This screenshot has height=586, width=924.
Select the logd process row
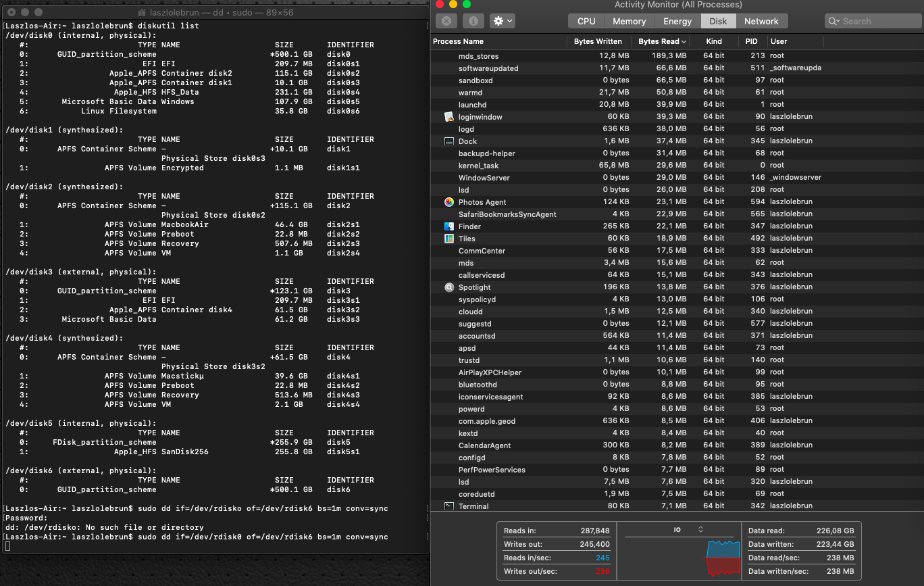(x=677, y=129)
